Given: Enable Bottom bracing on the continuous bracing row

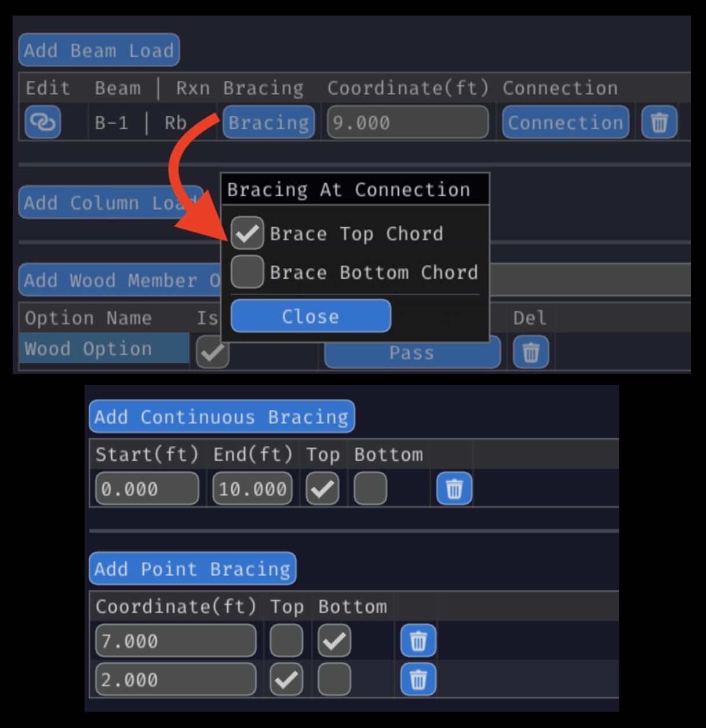Looking at the screenshot, I should (x=370, y=489).
